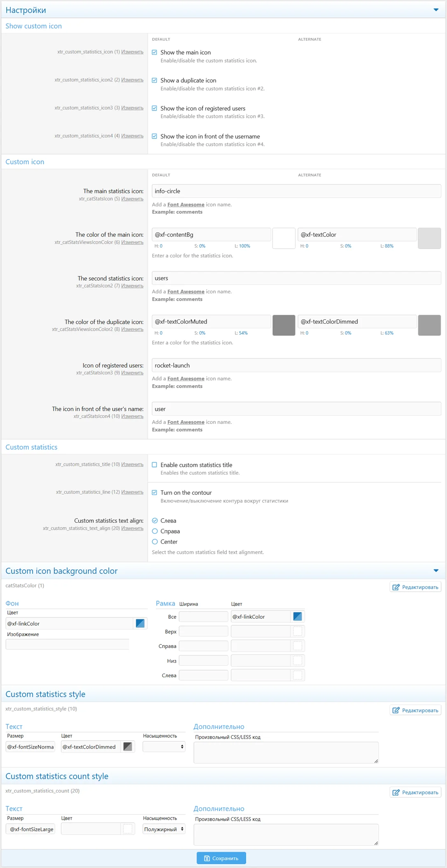
Task: Collapse the Настройки section arrow
Action: (x=436, y=10)
